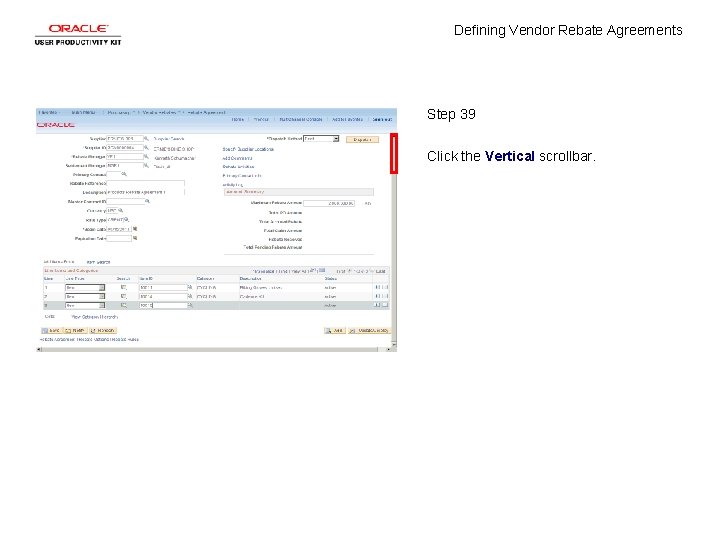This screenshot has width=720, height=540.
Task: Open Item ID lookup icon in line 1
Action: (190, 287)
